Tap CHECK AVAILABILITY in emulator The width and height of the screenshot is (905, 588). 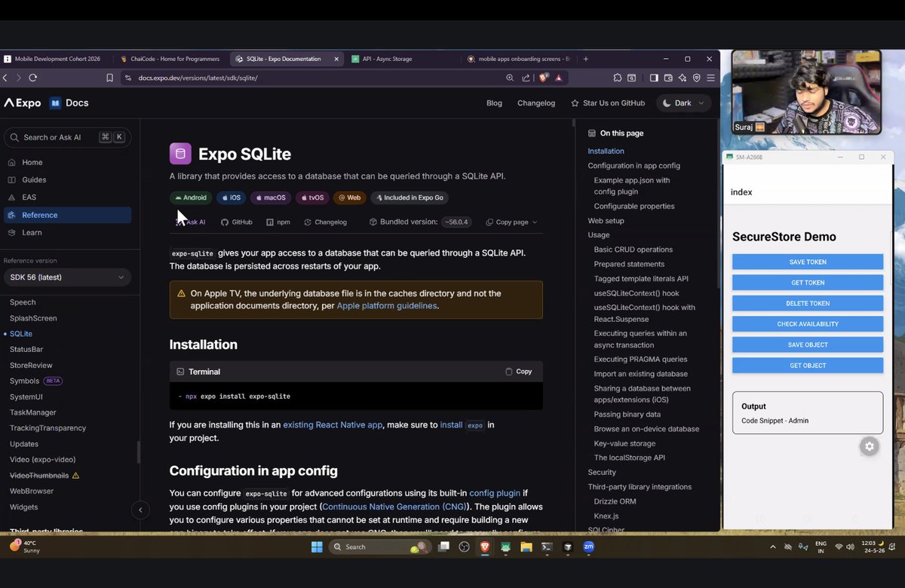pyautogui.click(x=808, y=324)
